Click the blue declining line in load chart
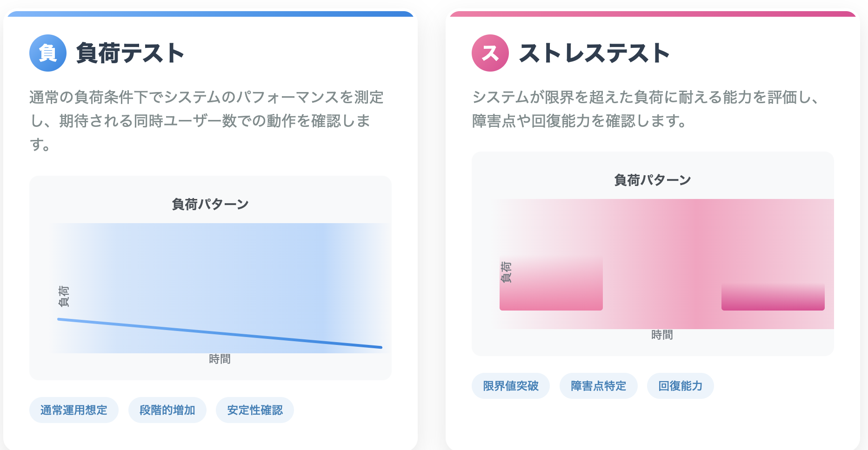868x450 pixels. 220,333
